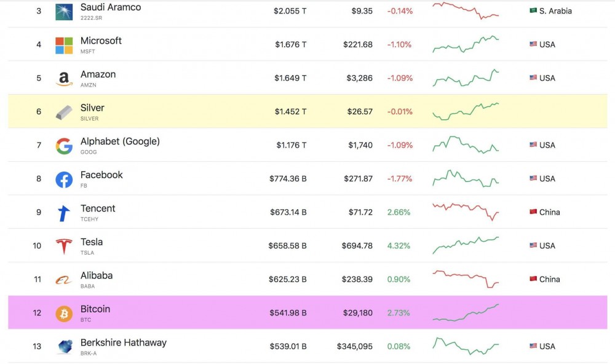Open the Berkshire Hathaway logo icon
The width and height of the screenshot is (615, 364).
(64, 347)
